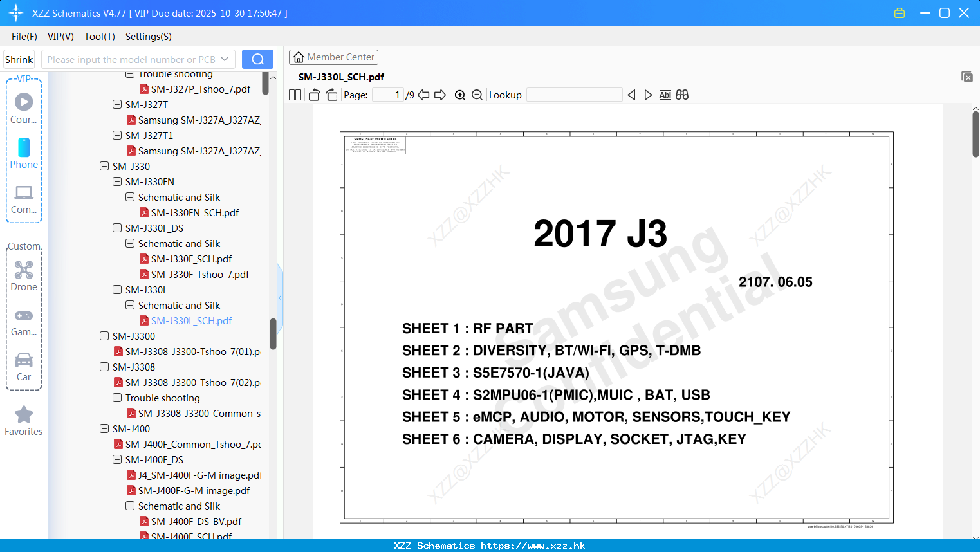
Task: Collapse the SM-J400F_DS tree node
Action: [x=117, y=459]
